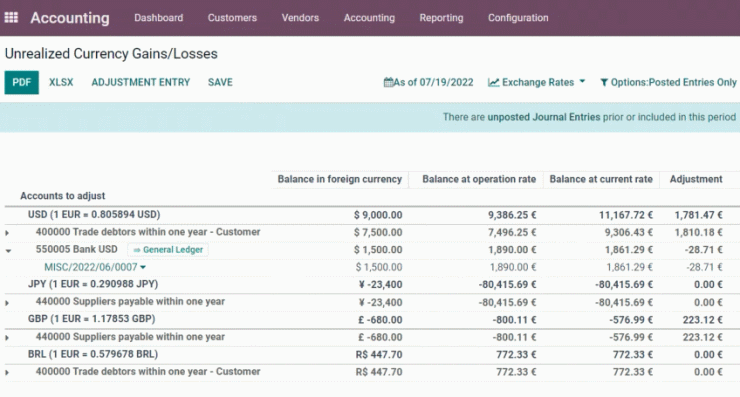This screenshot has width=740, height=397.
Task: Open the General Ledger link
Action: 168,250
